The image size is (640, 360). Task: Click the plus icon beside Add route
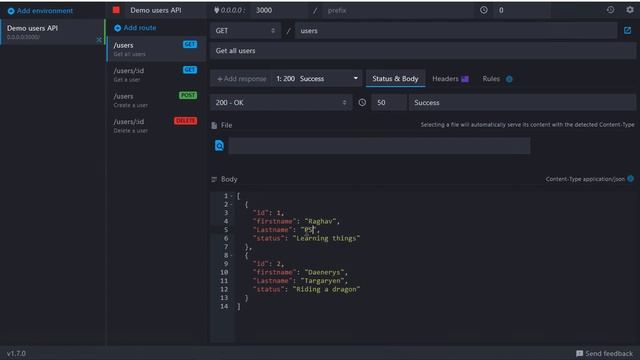click(118, 28)
